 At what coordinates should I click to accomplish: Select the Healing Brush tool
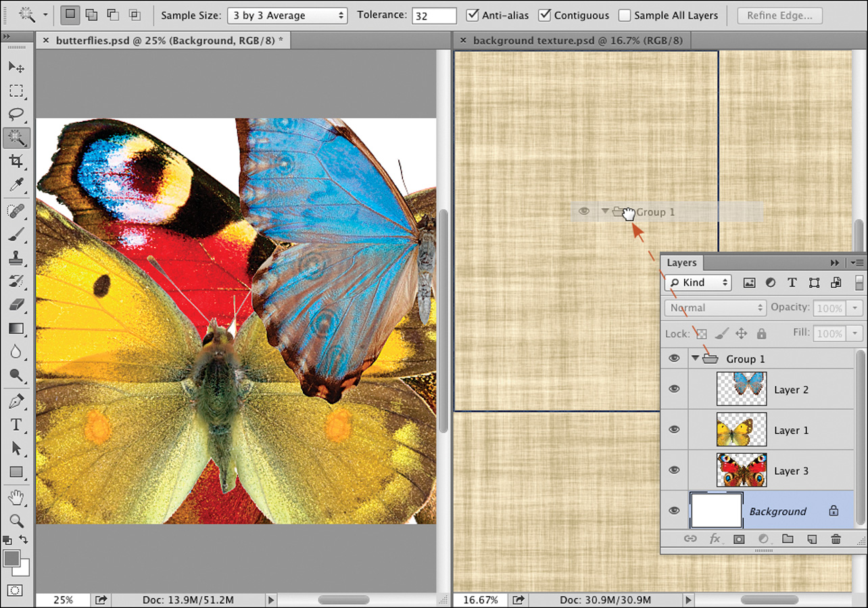[16, 211]
